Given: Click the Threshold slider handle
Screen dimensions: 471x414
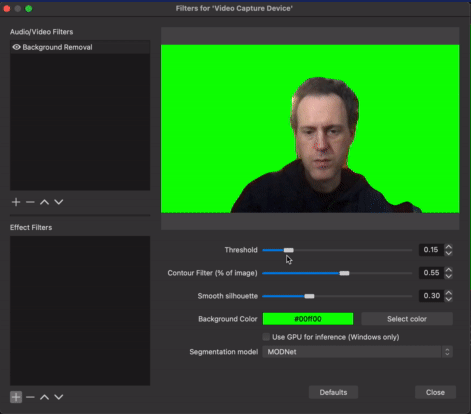Looking at the screenshot, I should [289, 250].
